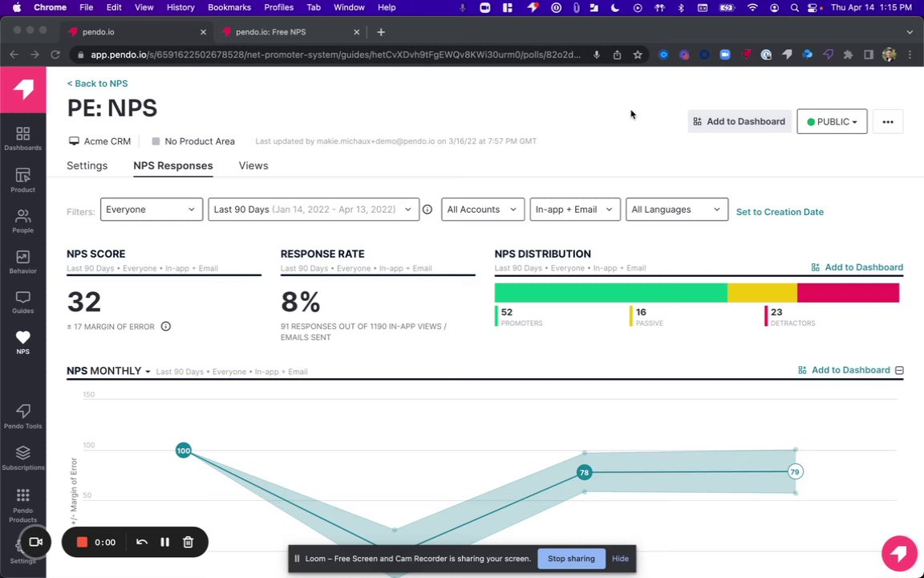Click margin of error info icon
924x578 pixels.
(x=165, y=326)
